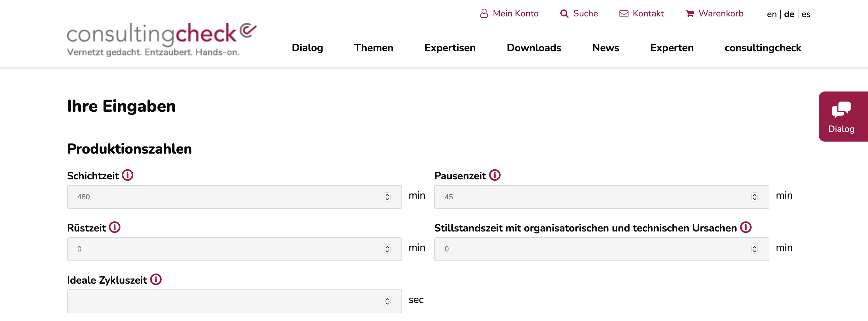The image size is (868, 321).
Task: Open the consultingcheck logo homepage
Action: click(162, 39)
